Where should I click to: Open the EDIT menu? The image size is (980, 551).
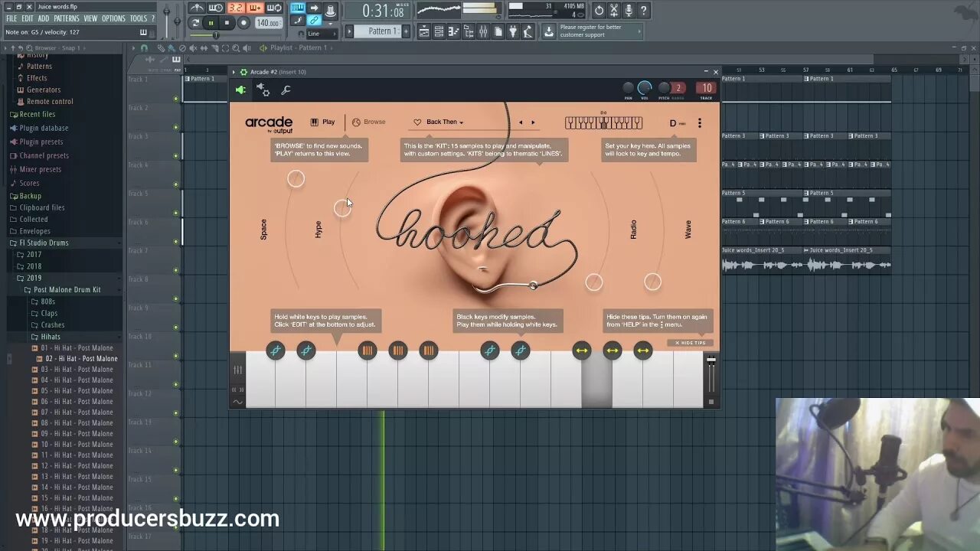(28, 18)
